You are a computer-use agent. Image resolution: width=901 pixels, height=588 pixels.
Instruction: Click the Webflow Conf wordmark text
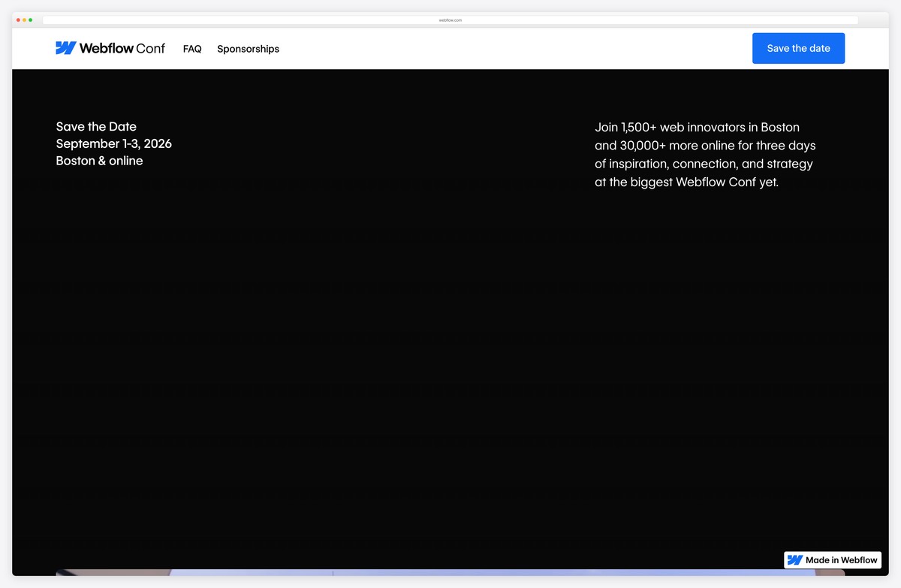coord(122,48)
